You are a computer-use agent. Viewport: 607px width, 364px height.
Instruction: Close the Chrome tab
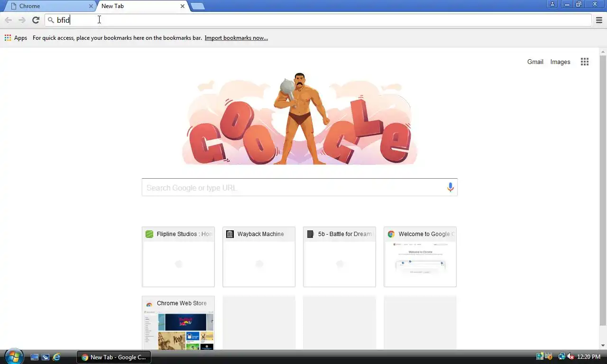click(91, 6)
